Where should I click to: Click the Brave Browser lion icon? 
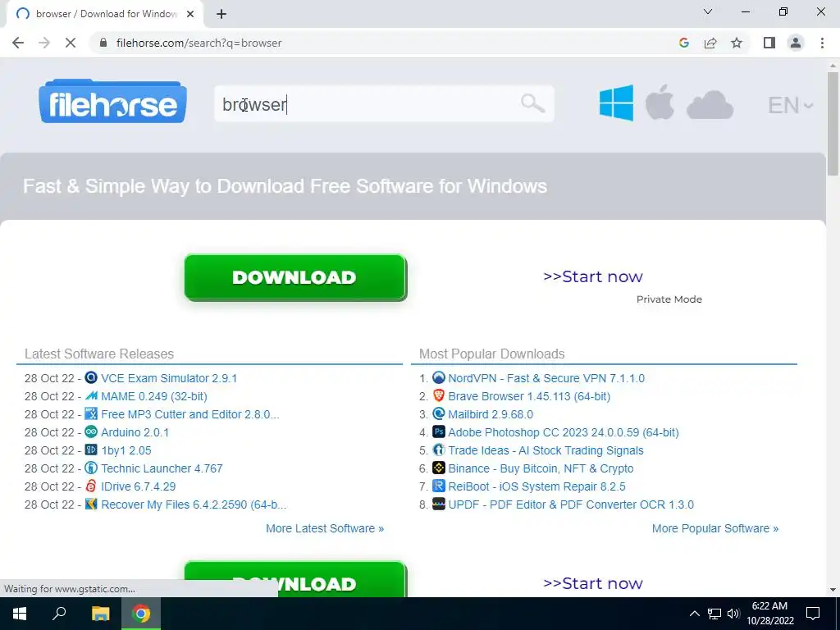tap(439, 396)
